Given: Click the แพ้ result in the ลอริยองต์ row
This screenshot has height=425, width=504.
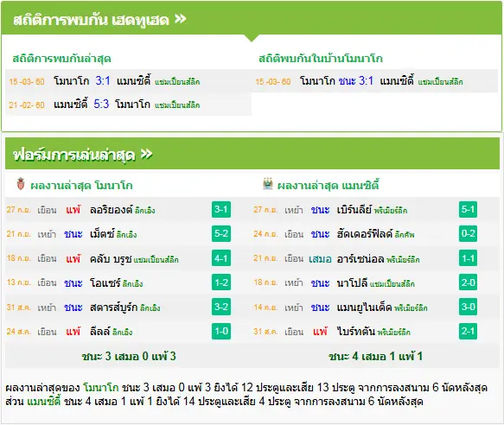Looking at the screenshot, I should tap(73, 210).
